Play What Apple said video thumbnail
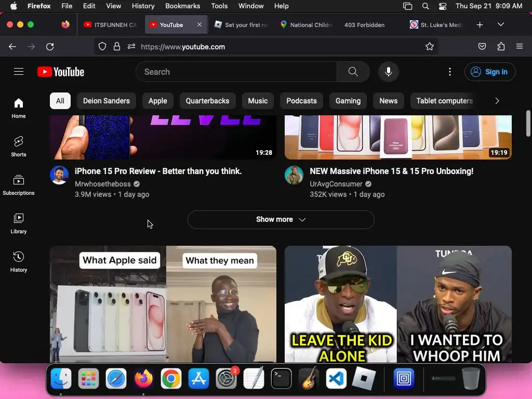This screenshot has width=532, height=399. (163, 304)
